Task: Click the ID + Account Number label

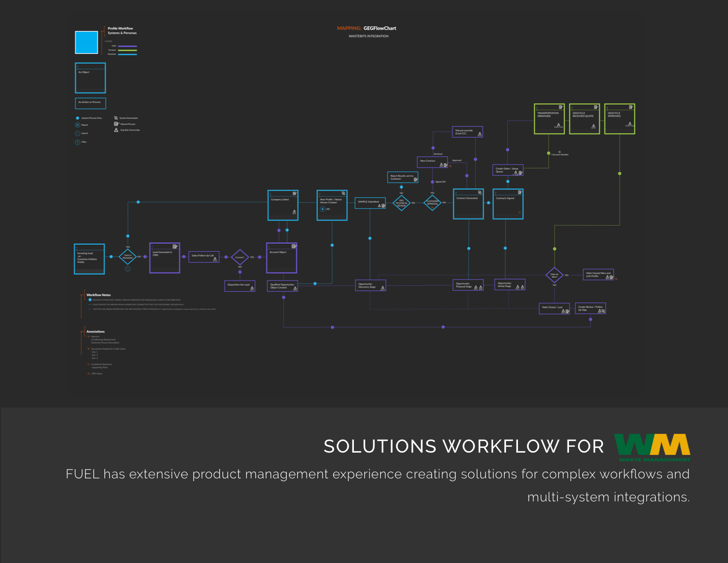Action: (560, 153)
